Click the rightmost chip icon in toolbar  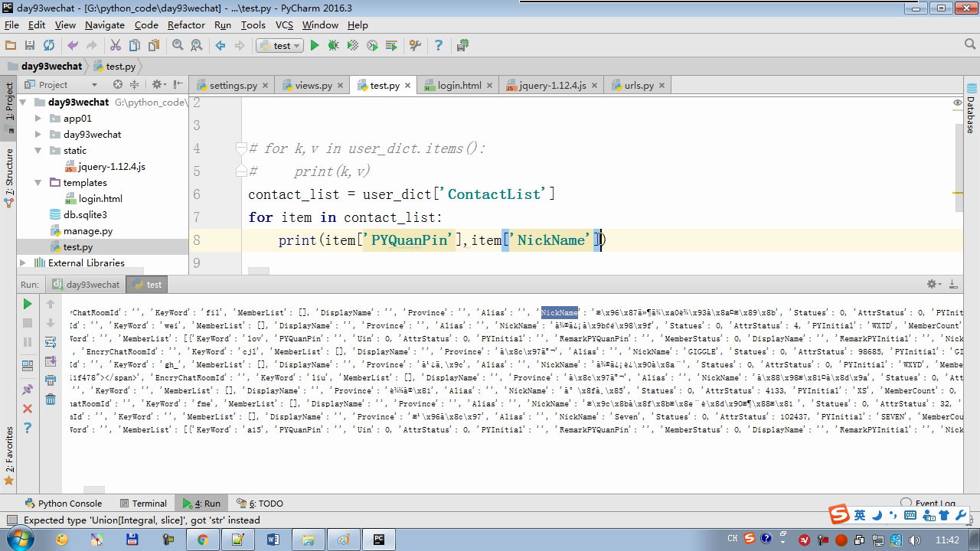462,46
